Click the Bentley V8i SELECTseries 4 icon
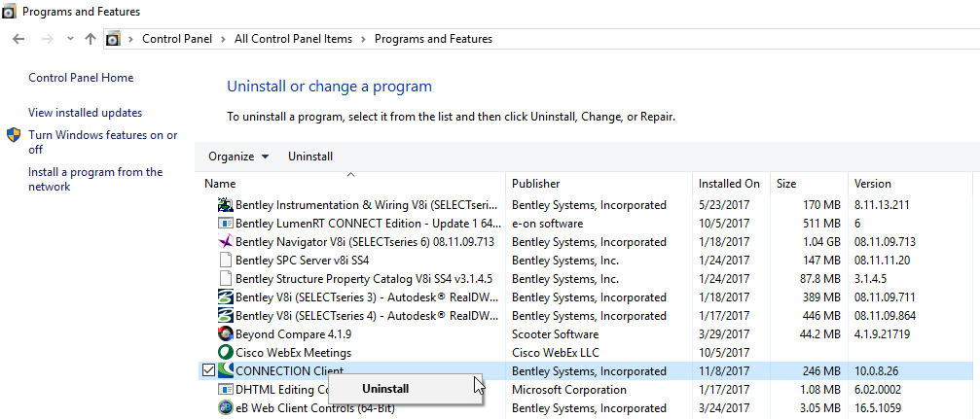Viewport: 980px width, 419px height. [x=225, y=315]
